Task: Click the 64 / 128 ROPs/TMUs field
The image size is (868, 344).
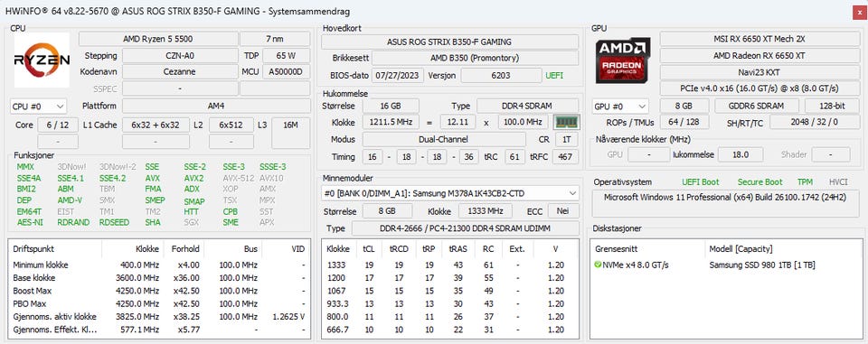Action: click(x=684, y=122)
